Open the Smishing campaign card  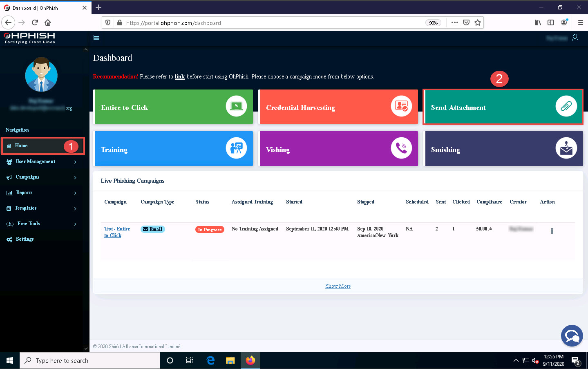click(x=503, y=148)
